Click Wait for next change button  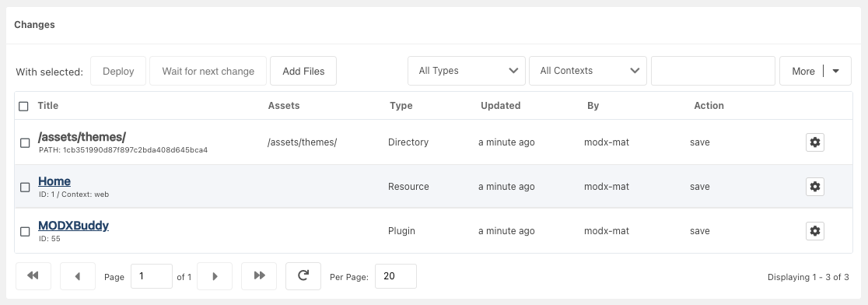(x=208, y=71)
